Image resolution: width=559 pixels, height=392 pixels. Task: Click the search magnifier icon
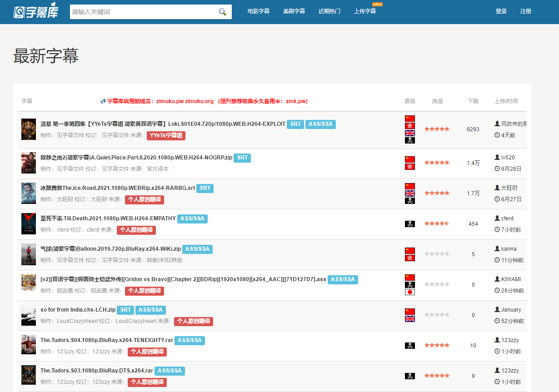(x=222, y=11)
